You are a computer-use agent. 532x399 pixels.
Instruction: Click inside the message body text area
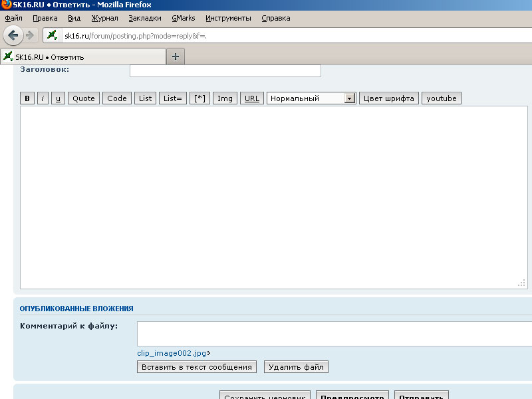(273, 197)
